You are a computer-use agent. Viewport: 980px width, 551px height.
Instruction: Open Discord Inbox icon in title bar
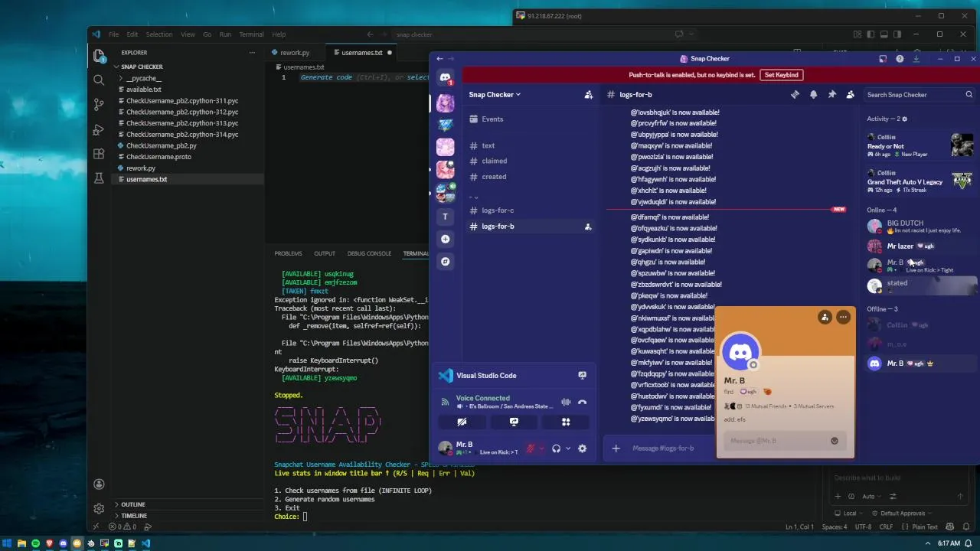[883, 59]
